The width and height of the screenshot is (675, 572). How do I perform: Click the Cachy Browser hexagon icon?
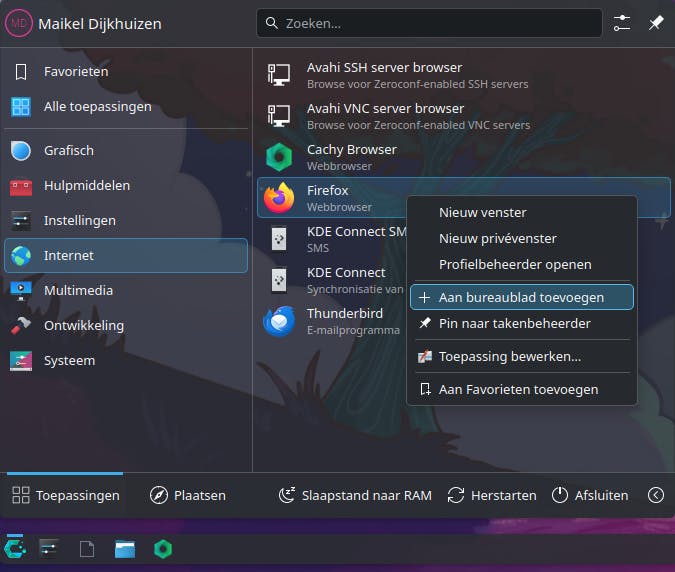click(279, 157)
